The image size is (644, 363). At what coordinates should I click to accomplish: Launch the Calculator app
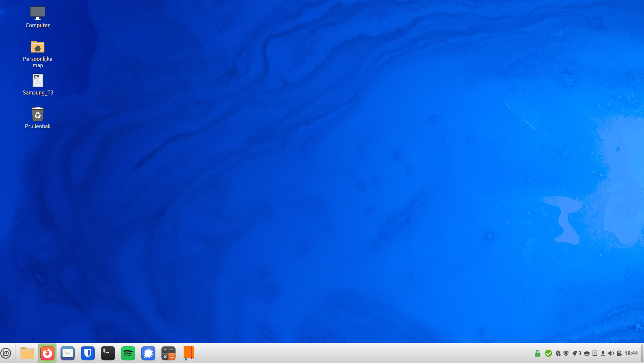click(168, 353)
